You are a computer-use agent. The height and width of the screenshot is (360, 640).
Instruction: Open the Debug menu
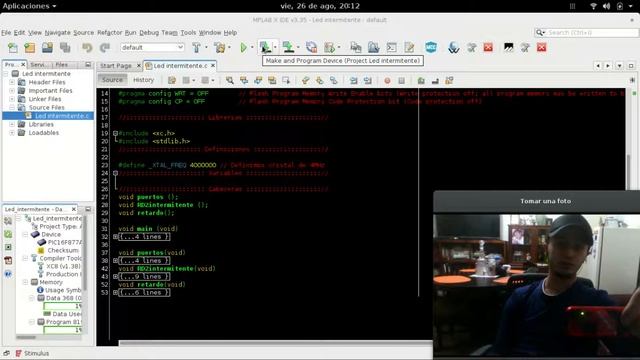pyautogui.click(x=149, y=32)
